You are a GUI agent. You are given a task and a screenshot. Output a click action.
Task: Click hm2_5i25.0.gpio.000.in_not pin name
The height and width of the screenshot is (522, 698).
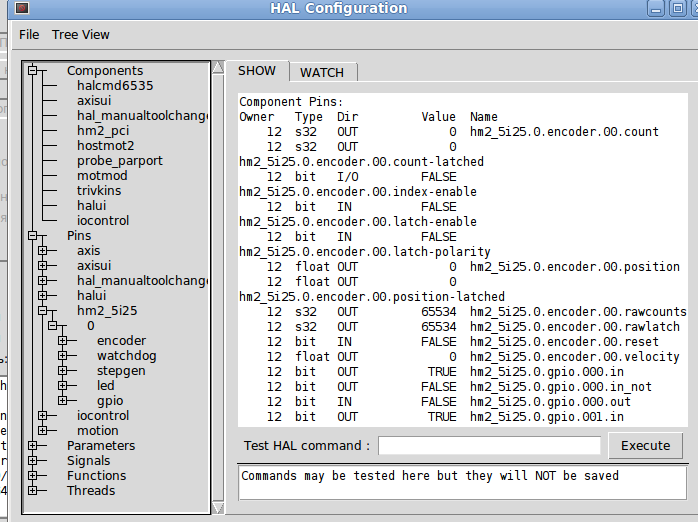pos(561,387)
